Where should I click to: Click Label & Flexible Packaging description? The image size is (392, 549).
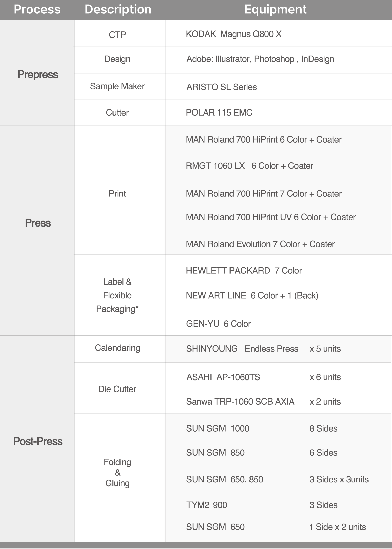(x=117, y=295)
